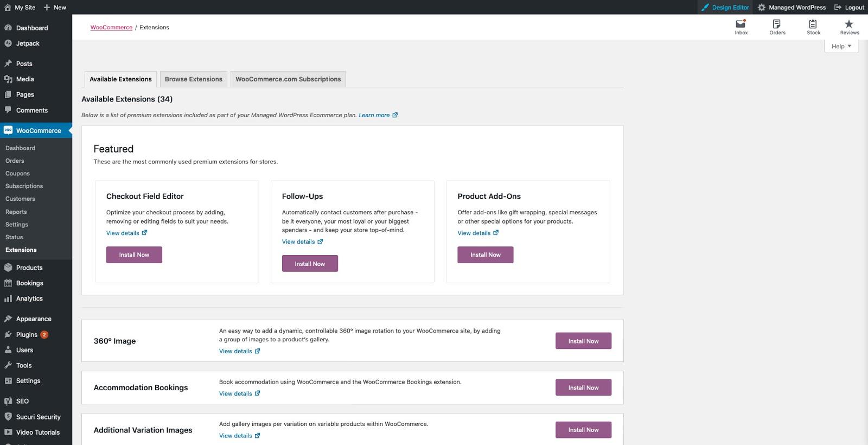This screenshot has width=868, height=445.
Task: Click the WooCommerce breadcrumb link
Action: click(111, 27)
